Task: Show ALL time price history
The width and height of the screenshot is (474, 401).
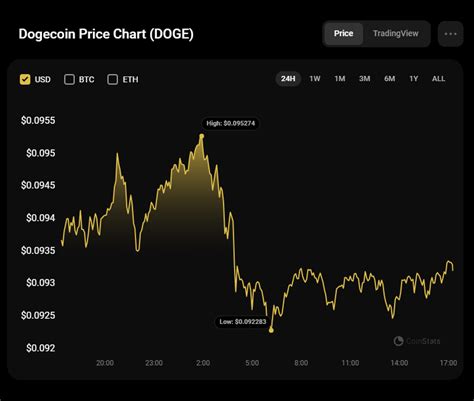Action: (x=438, y=79)
